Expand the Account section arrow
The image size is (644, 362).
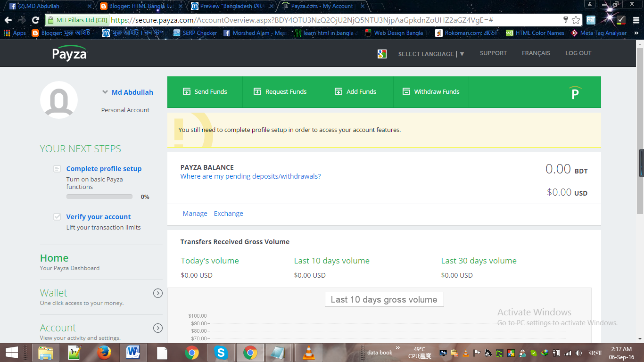coord(158,328)
